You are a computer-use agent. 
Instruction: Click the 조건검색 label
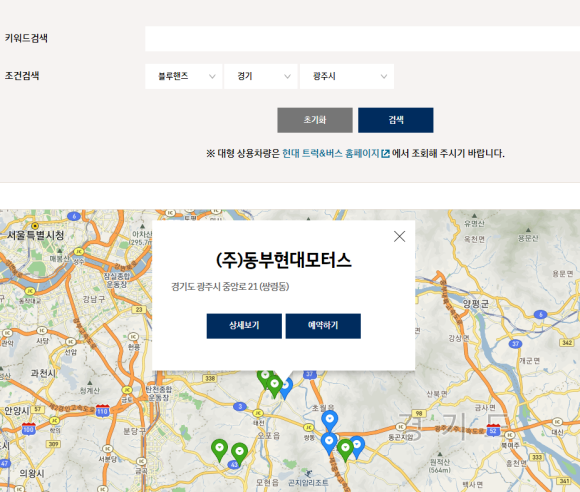(22, 76)
